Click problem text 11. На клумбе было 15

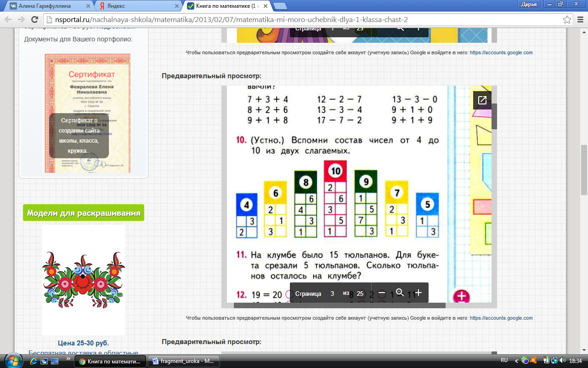[x=338, y=265]
